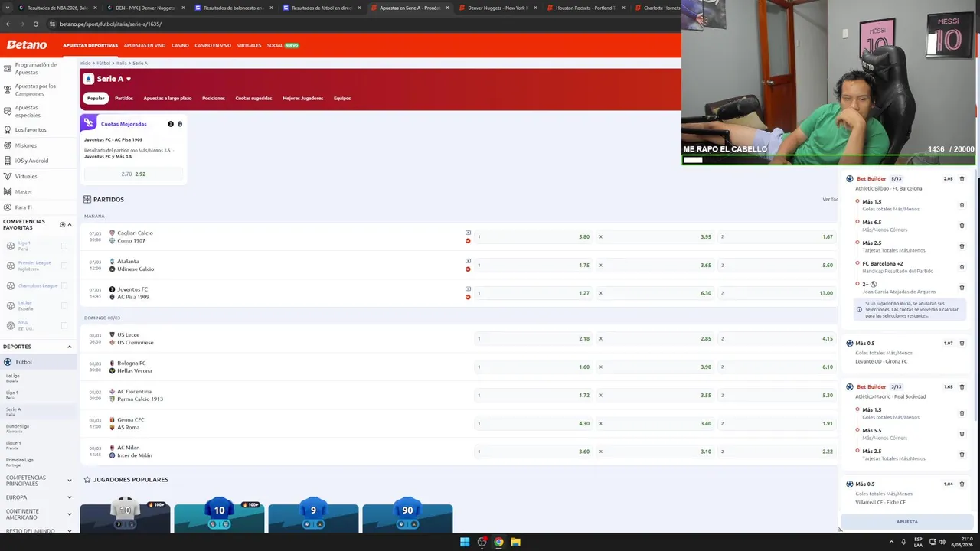The width and height of the screenshot is (980, 551).
Task: Click the stats icon for Atalanta match
Action: coord(468,269)
